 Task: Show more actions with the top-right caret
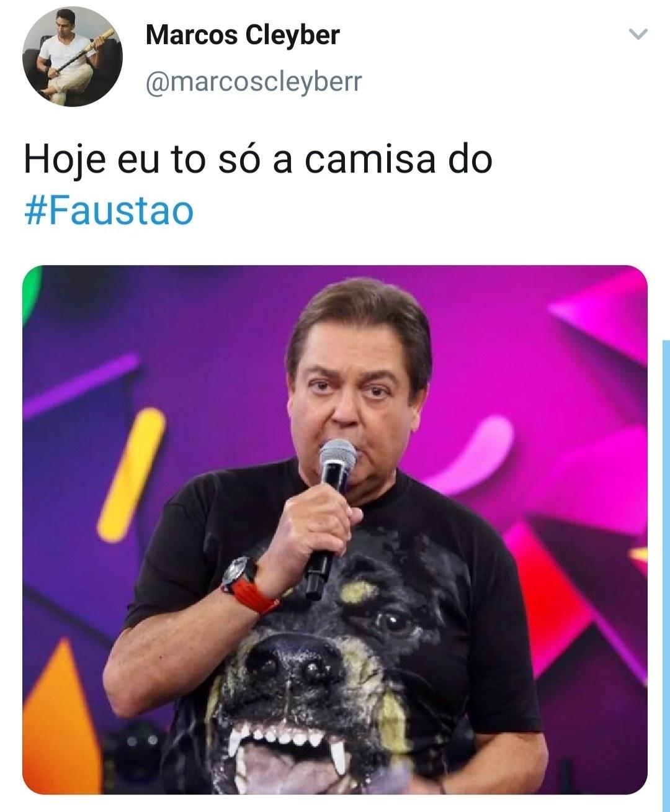638,34
